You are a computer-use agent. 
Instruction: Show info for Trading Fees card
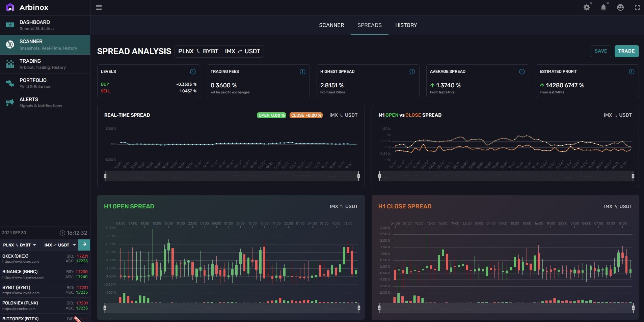pyautogui.click(x=302, y=71)
